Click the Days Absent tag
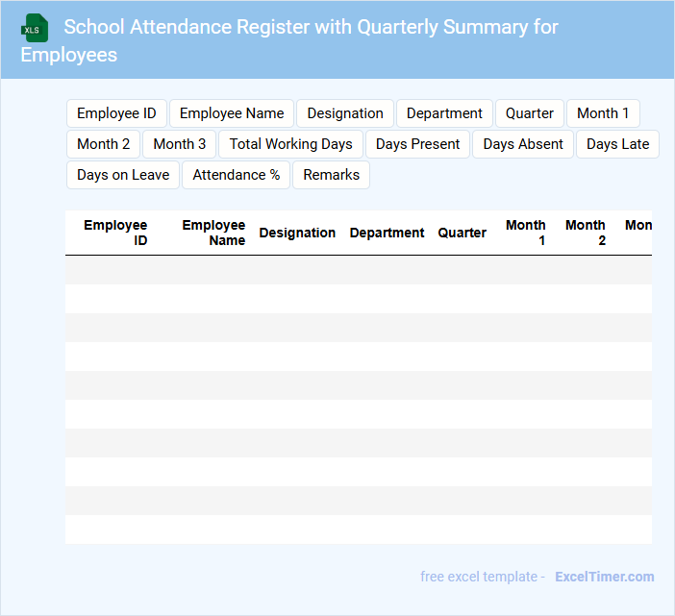Image resolution: width=675 pixels, height=616 pixels. 523,144
